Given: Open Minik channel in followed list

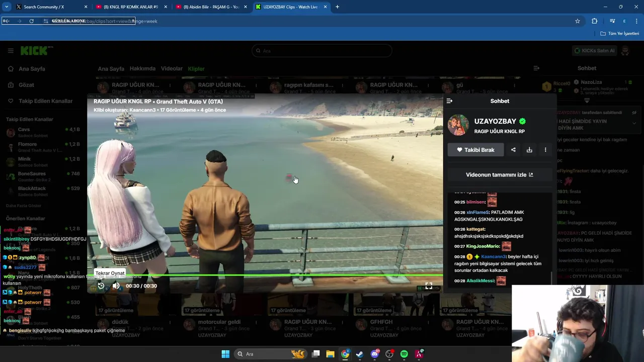Looking at the screenshot, I should [43, 161].
